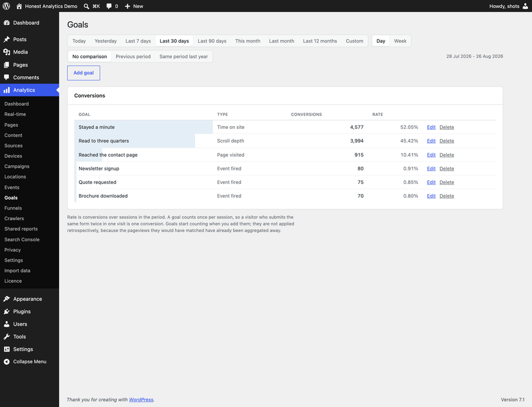Compare with Previous period
The image size is (532, 407).
pyautogui.click(x=133, y=56)
